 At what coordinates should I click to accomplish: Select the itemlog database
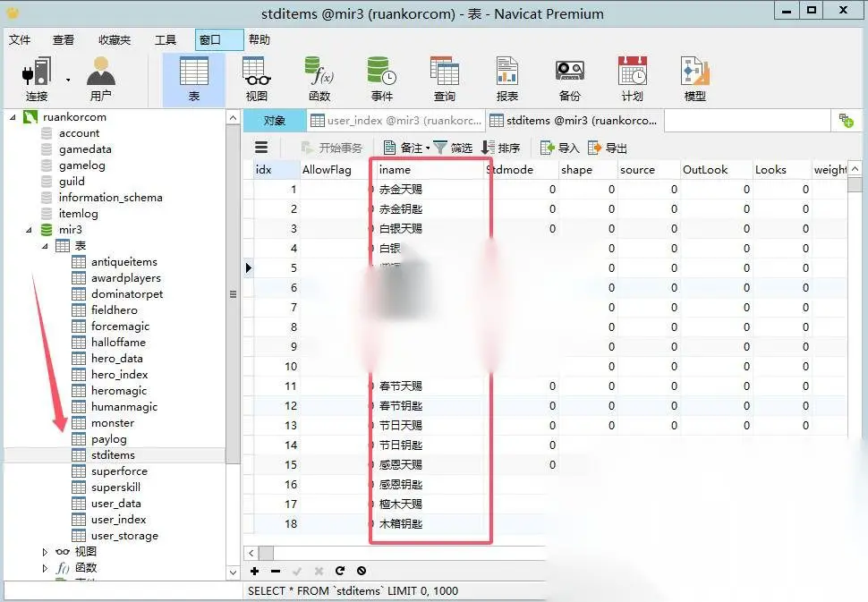(78, 213)
